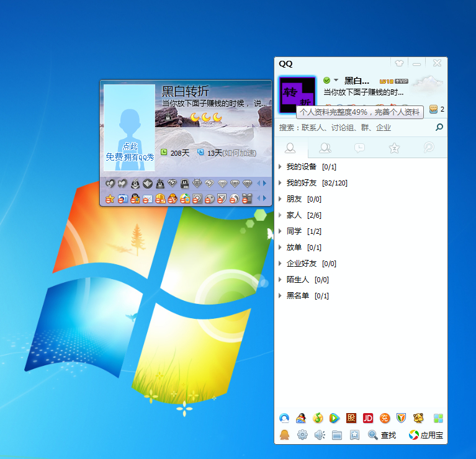Click the moon level icons in profile card
Image resolution: width=476 pixels, height=459 pixels.
tap(206, 117)
